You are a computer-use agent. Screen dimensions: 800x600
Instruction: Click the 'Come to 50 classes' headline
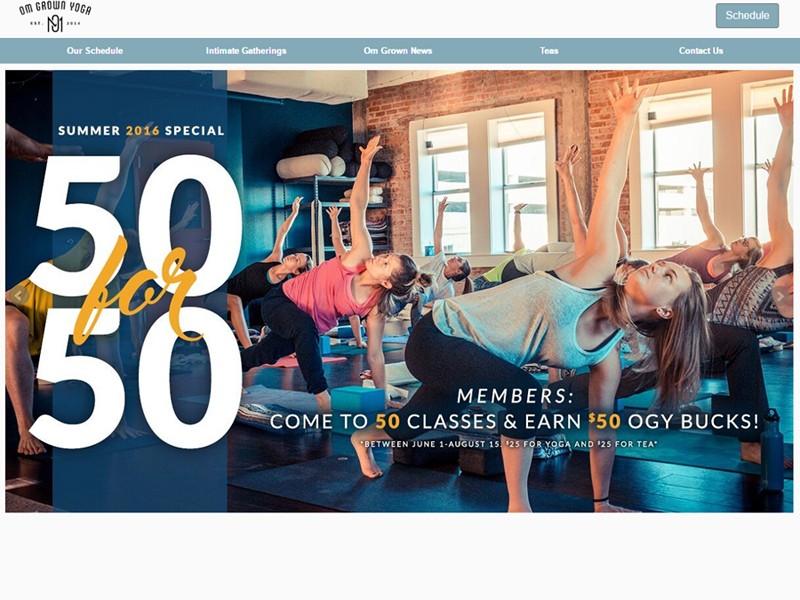point(514,421)
